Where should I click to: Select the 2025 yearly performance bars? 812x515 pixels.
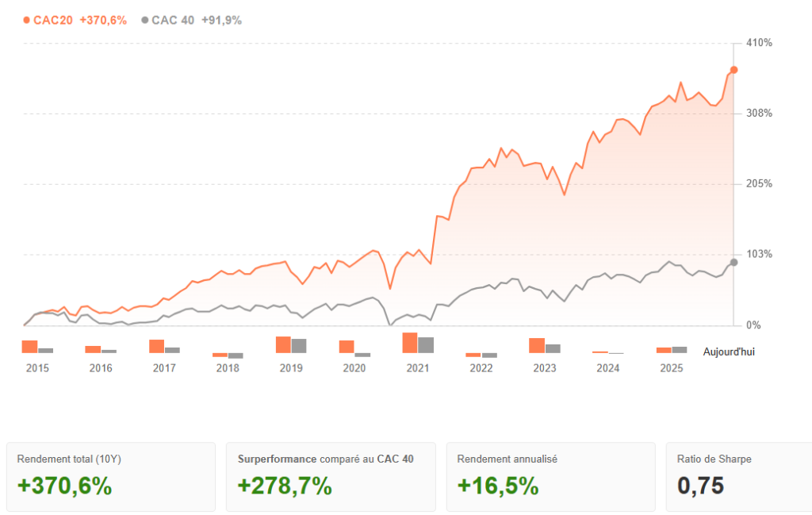pyautogui.click(x=672, y=350)
